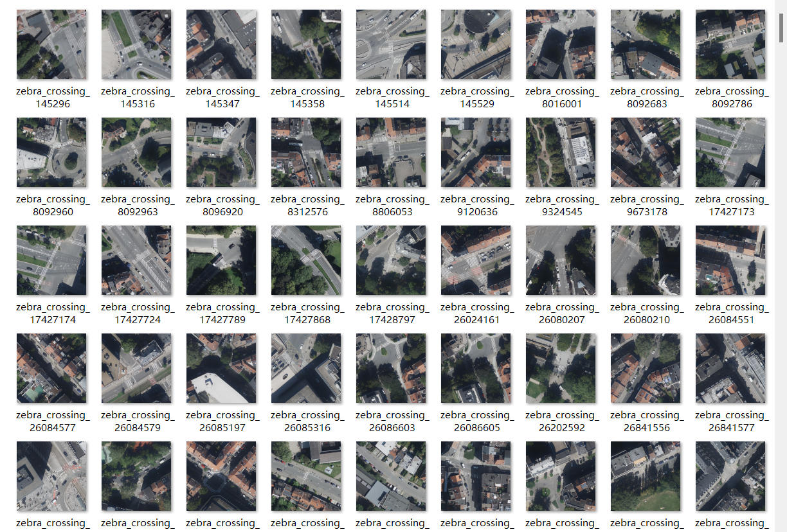Select zebra_crossing_8312576 thumbnail
The width and height of the screenshot is (787, 532).
[x=306, y=152]
